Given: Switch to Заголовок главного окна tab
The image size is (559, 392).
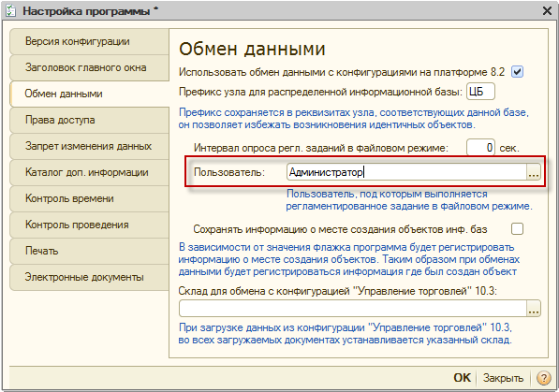Looking at the screenshot, I should point(89,67).
